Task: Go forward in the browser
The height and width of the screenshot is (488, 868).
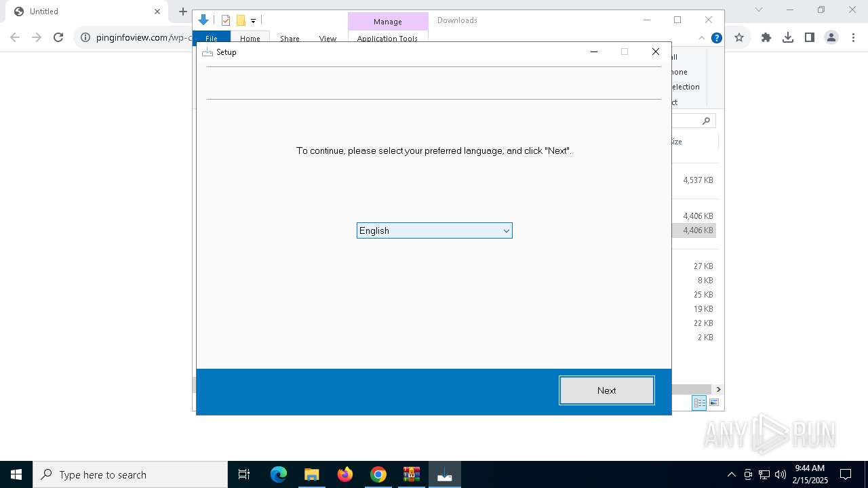Action: tap(37, 37)
